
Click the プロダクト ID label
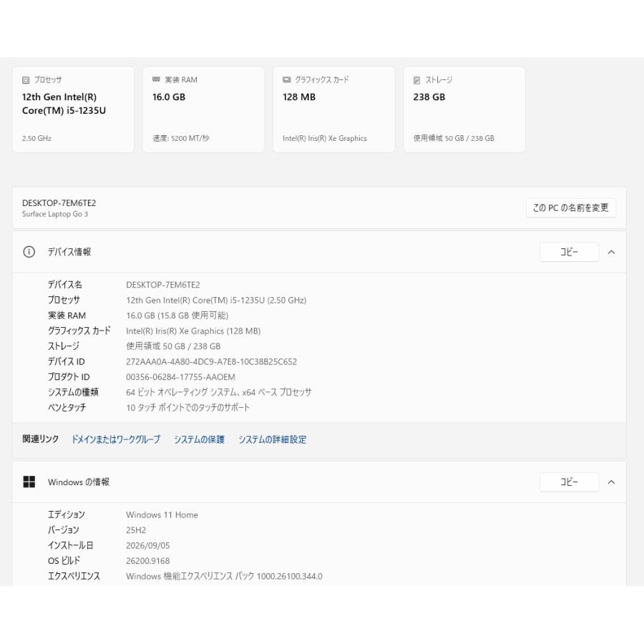click(69, 377)
